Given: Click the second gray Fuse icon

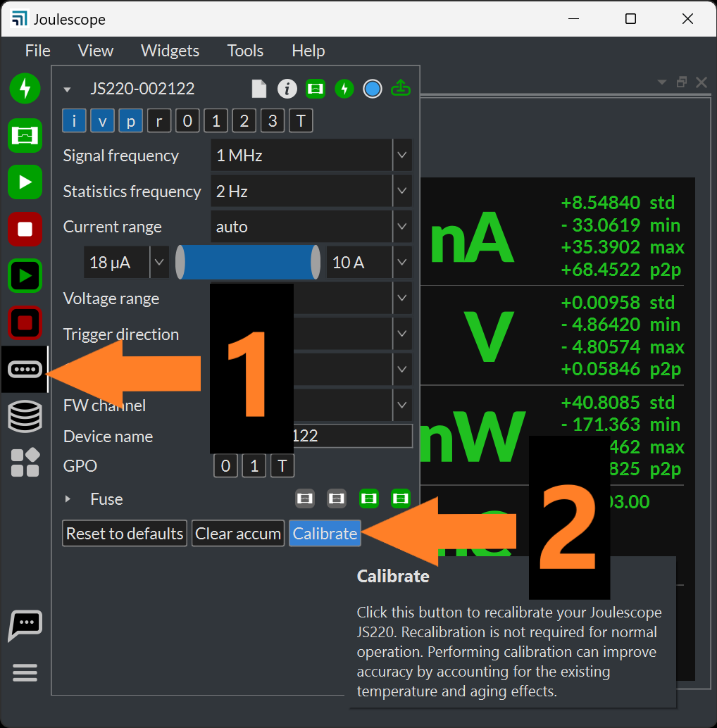Looking at the screenshot, I should pos(337,498).
